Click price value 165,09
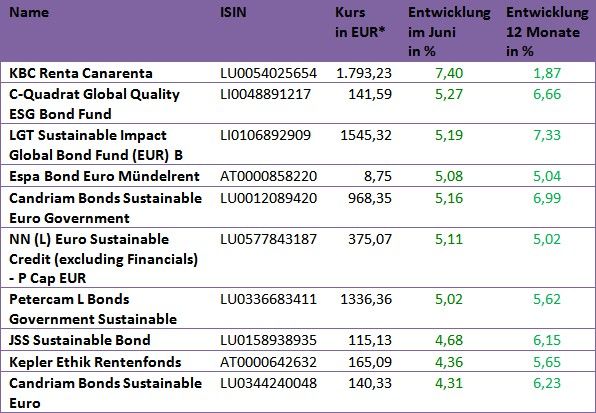The height and width of the screenshot is (413, 596). point(370,362)
